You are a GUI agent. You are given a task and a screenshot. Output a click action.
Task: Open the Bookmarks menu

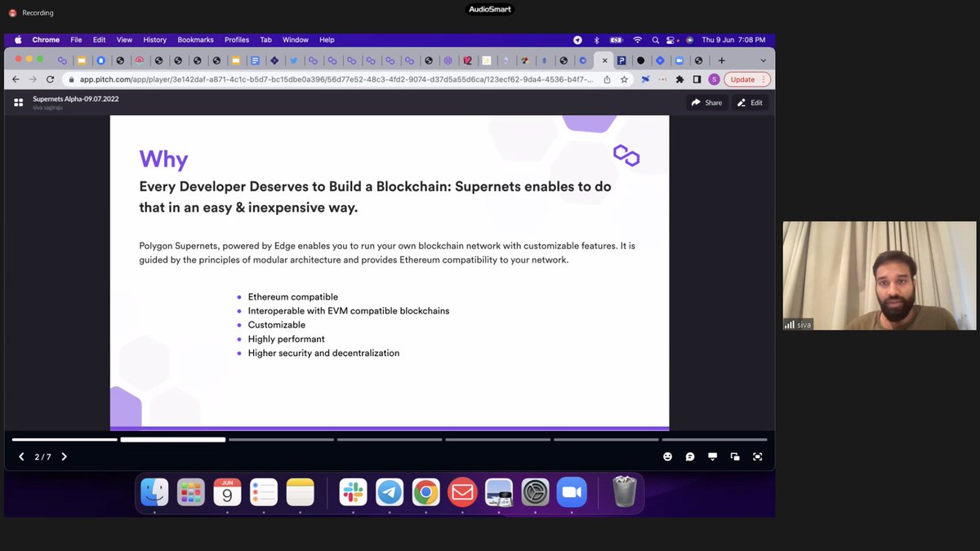[195, 39]
